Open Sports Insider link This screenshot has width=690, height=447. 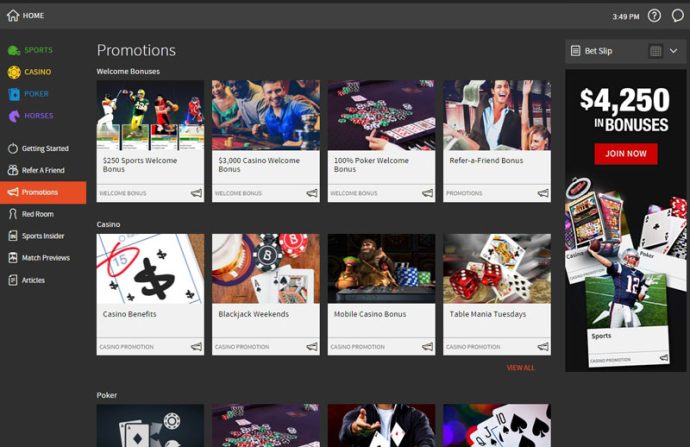point(43,236)
